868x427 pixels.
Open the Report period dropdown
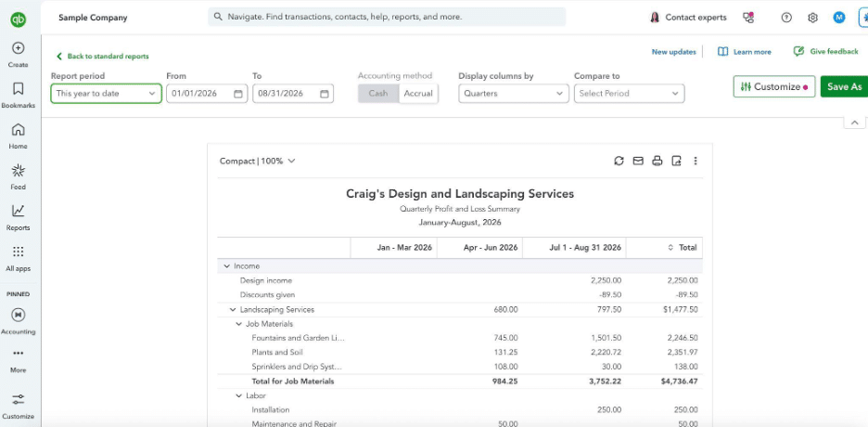pyautogui.click(x=107, y=94)
